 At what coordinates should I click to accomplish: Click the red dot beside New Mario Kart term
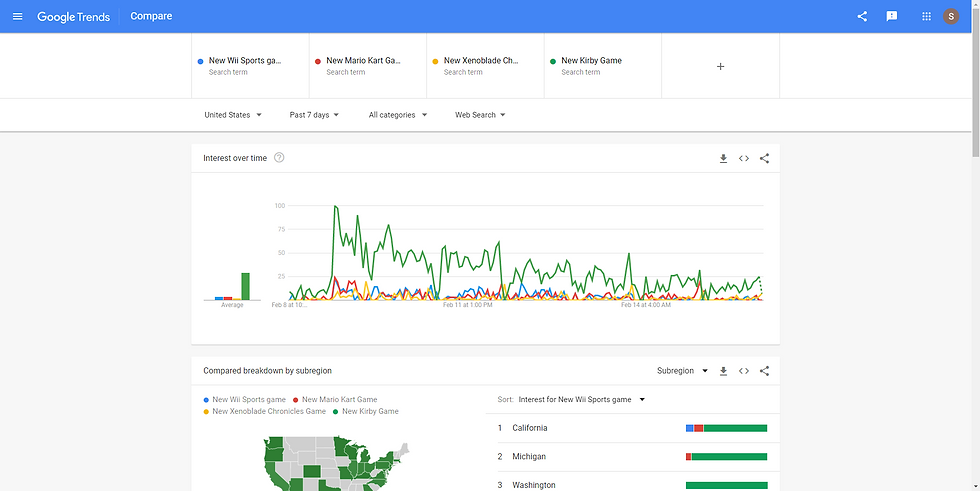tap(318, 61)
